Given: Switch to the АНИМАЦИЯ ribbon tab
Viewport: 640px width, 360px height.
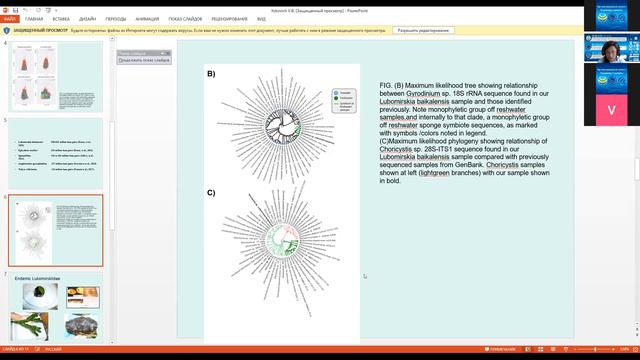Looking at the screenshot, I should [147, 19].
